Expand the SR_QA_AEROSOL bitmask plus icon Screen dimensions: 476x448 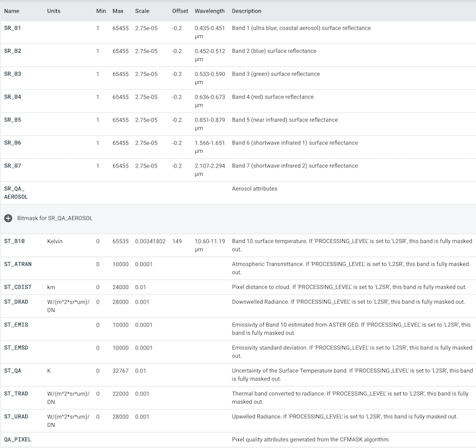(9, 218)
